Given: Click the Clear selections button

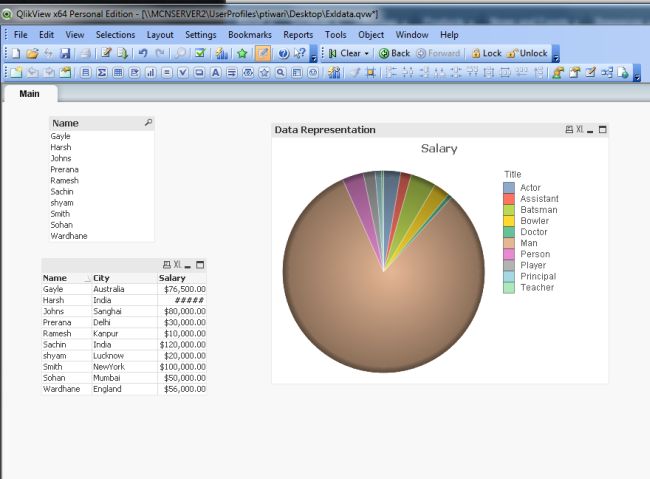Looking at the screenshot, I should click(x=346, y=53).
